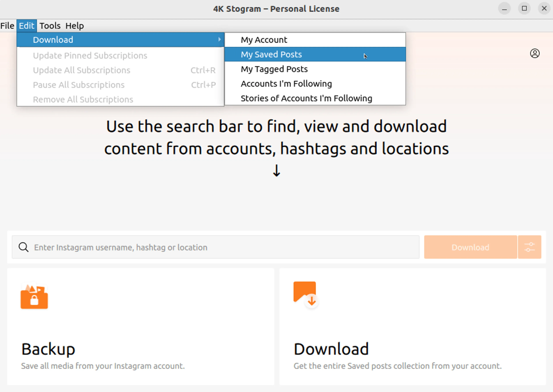This screenshot has height=392, width=553.
Task: Open the Help menu
Action: click(74, 26)
